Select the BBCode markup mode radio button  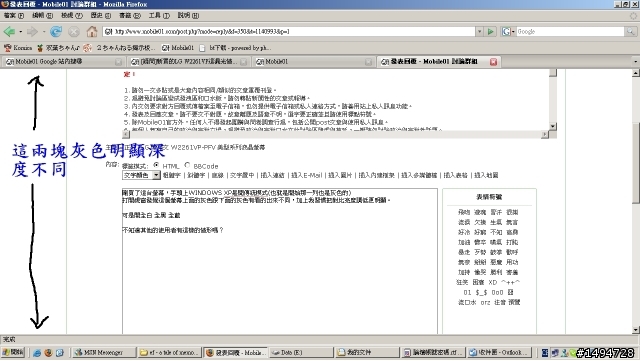click(187, 165)
